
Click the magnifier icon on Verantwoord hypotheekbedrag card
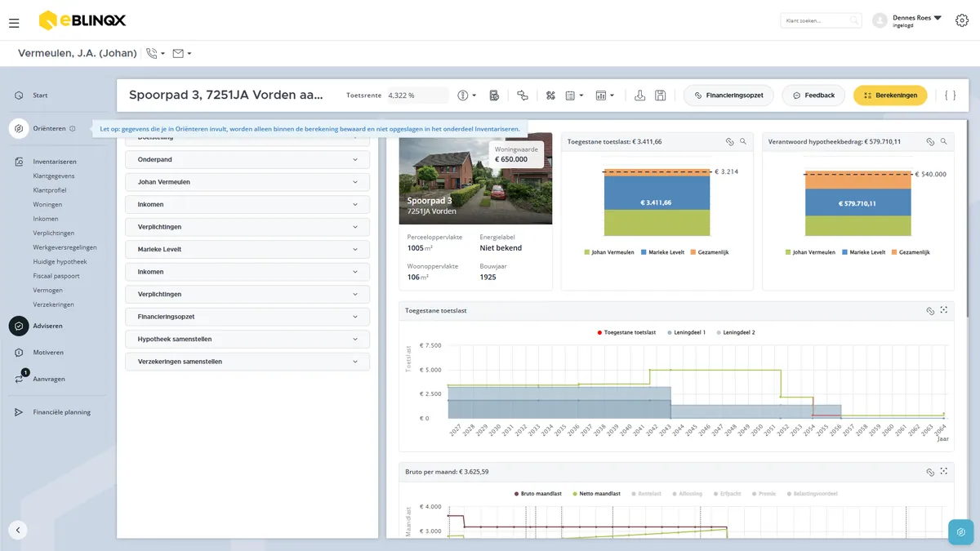click(x=943, y=141)
